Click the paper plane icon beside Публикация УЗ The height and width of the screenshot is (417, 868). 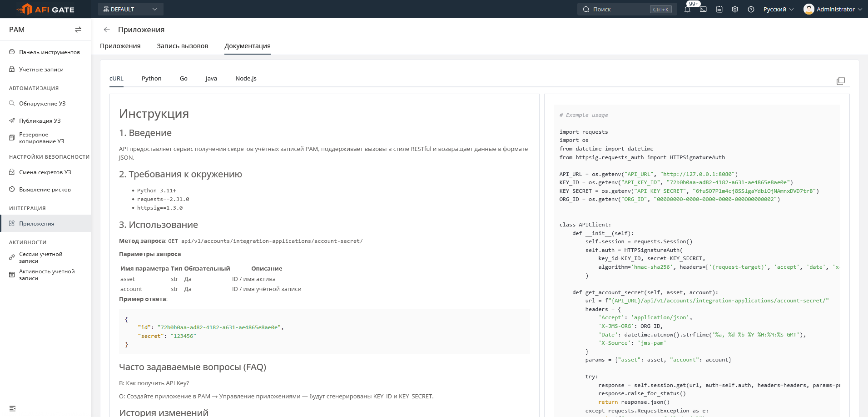click(12, 121)
